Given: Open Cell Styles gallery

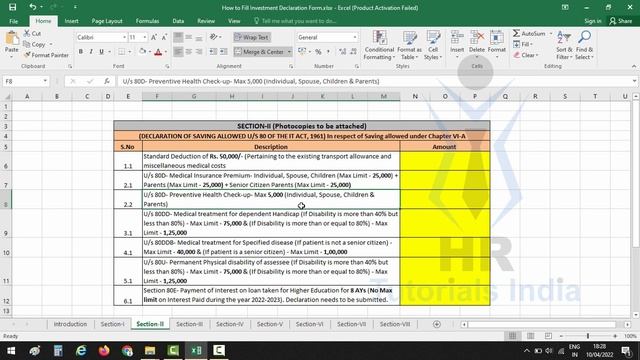Looking at the screenshot, I should (433, 45).
